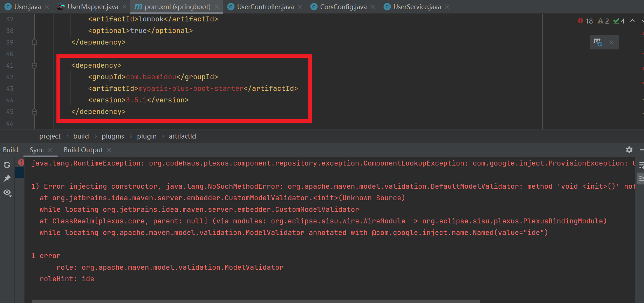644x303 pixels.
Task: Close the pom.xml editor tab
Action: (x=217, y=7)
